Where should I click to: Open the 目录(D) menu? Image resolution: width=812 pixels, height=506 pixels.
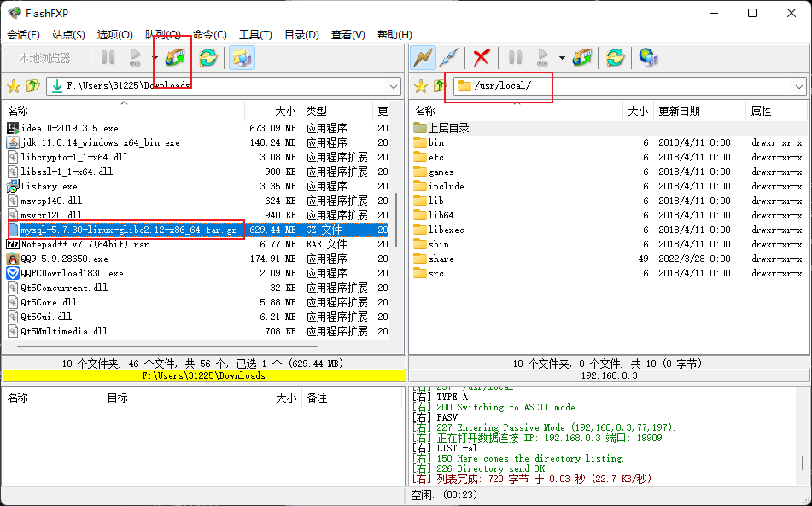(x=301, y=35)
